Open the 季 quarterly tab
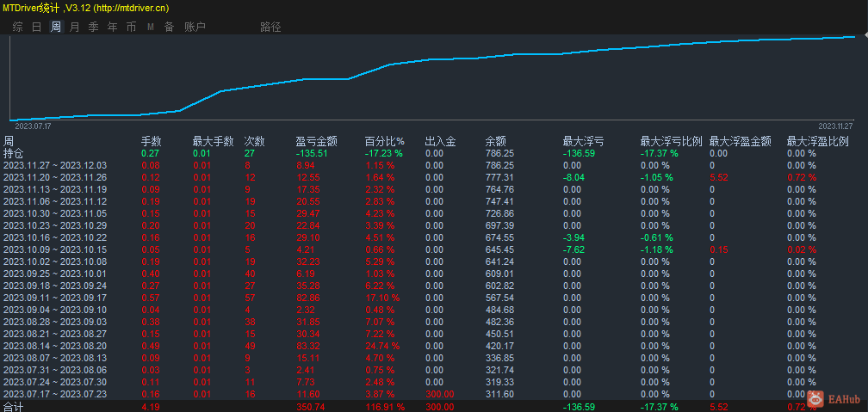This screenshot has width=868, height=412. pos(93,28)
